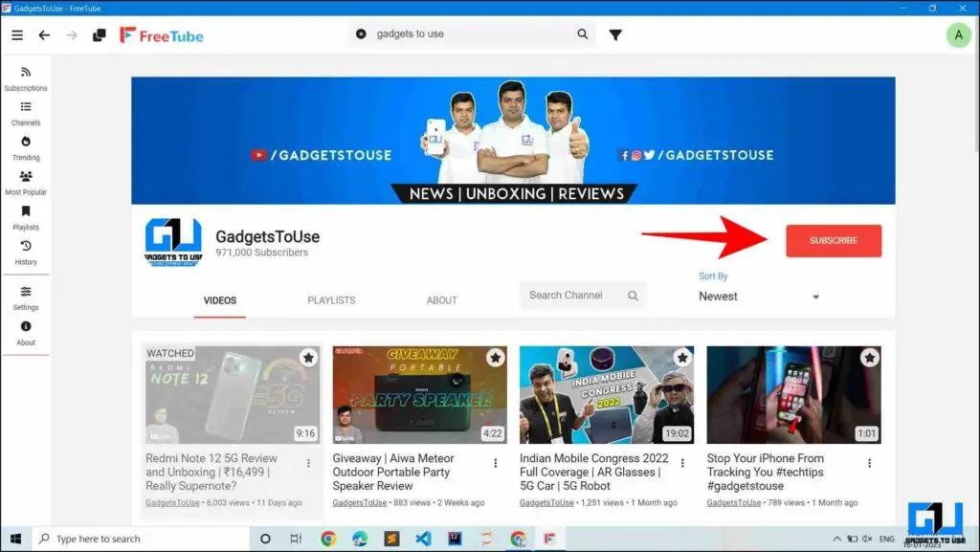Open Settings in the sidebar
Viewport: 980px width, 552px height.
click(x=26, y=298)
